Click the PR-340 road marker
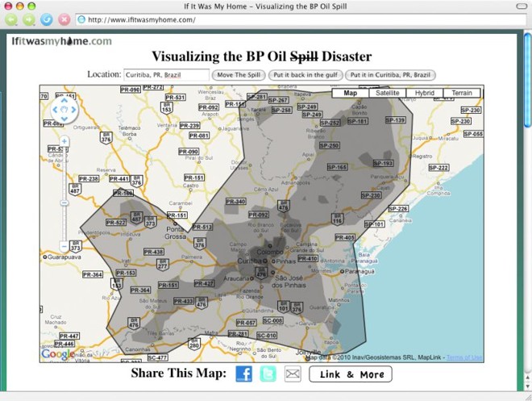This screenshot has width=532, height=401. pos(235,202)
